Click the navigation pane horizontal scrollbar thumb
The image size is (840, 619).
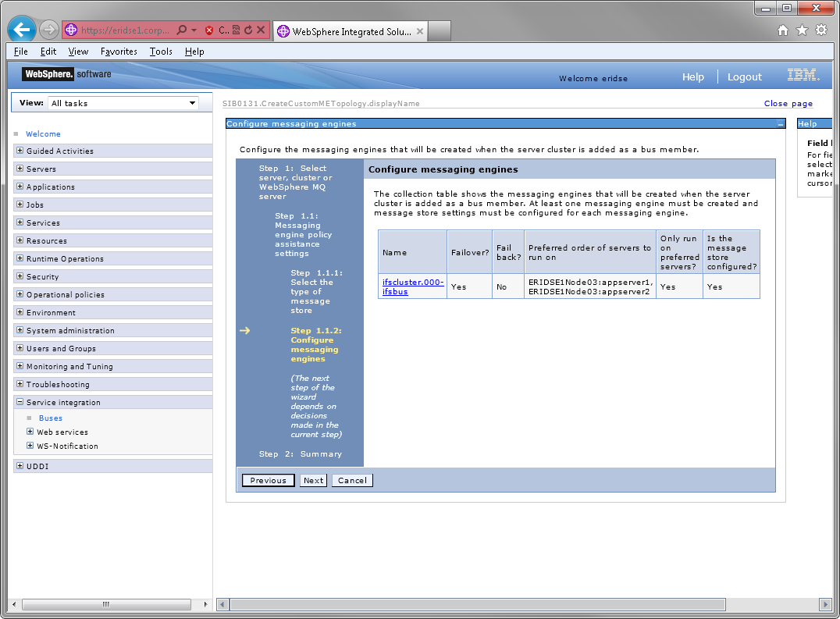[106, 604]
